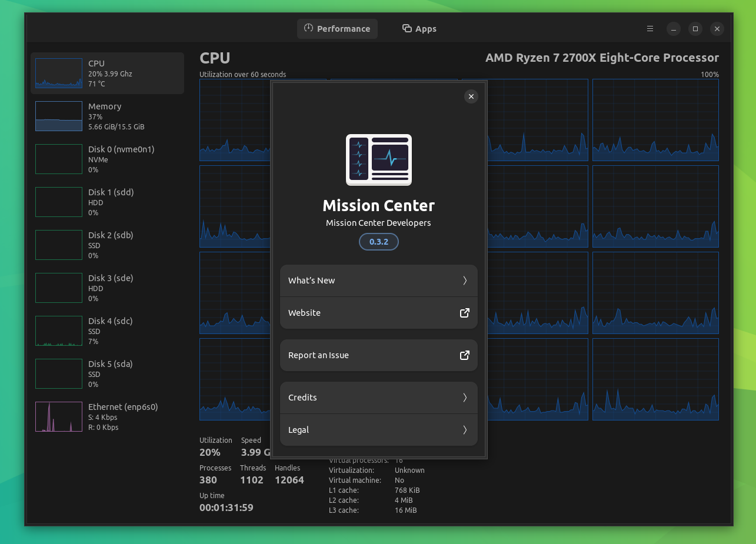Expand the Credits section
Screen dimensions: 756x544
(x=378, y=398)
